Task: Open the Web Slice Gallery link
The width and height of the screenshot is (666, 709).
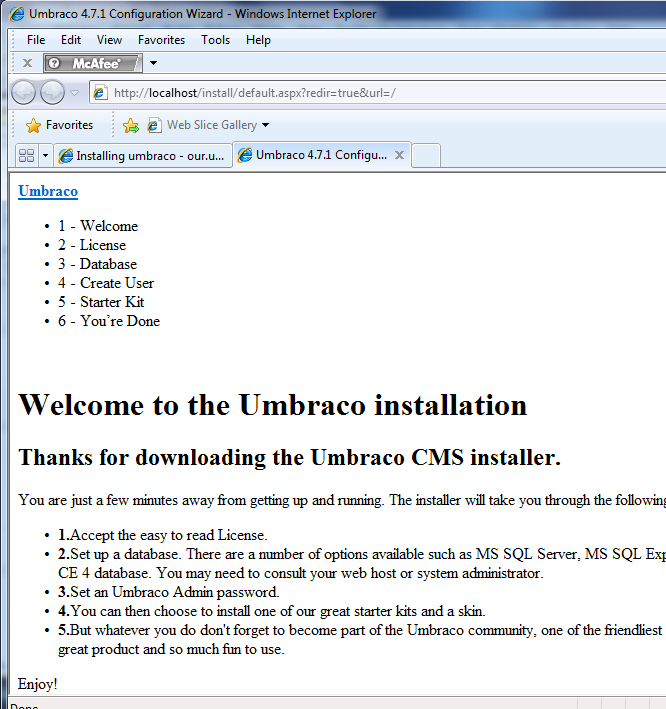Action: [212, 125]
